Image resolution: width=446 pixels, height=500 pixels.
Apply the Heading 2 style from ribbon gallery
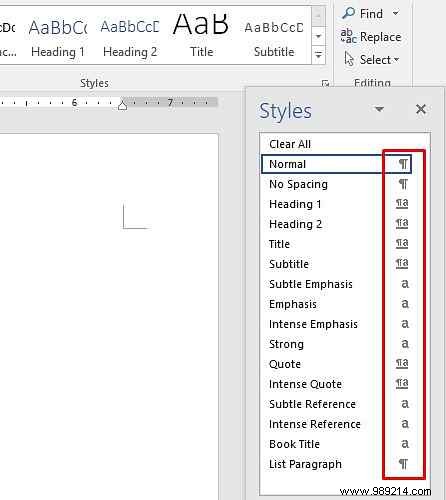click(x=130, y=37)
